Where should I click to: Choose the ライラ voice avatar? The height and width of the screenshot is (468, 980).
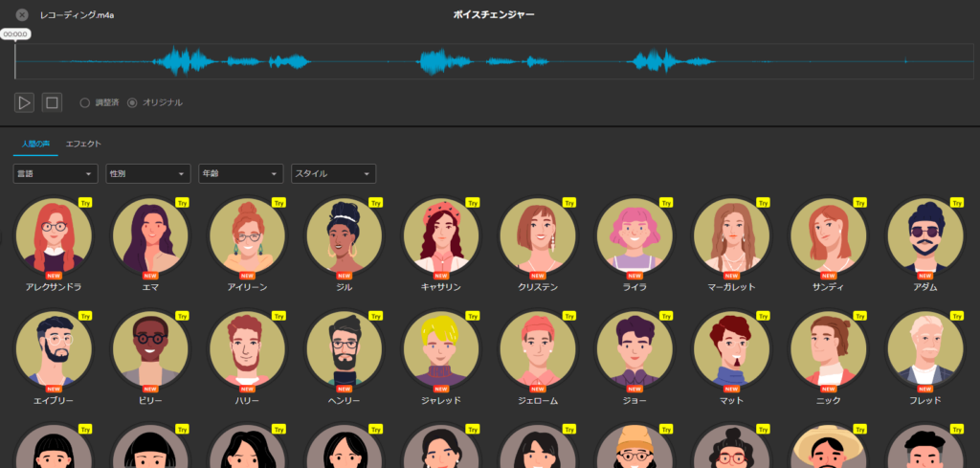click(x=635, y=236)
